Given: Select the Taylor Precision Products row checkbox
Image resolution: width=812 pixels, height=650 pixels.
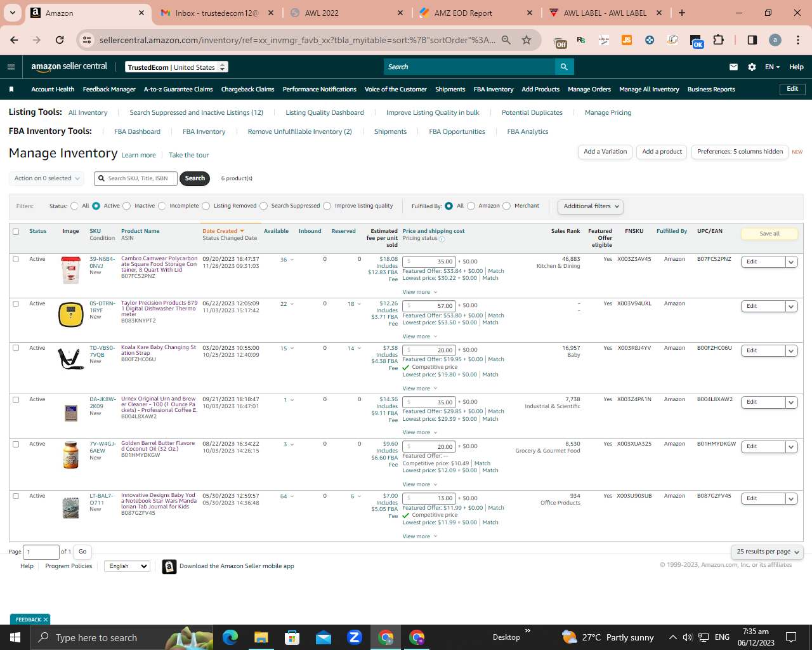Looking at the screenshot, I should [x=16, y=304].
